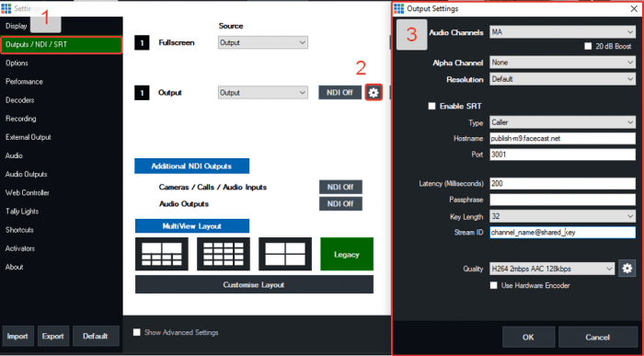Select Outputs / NDI / SRT tab

(62, 45)
